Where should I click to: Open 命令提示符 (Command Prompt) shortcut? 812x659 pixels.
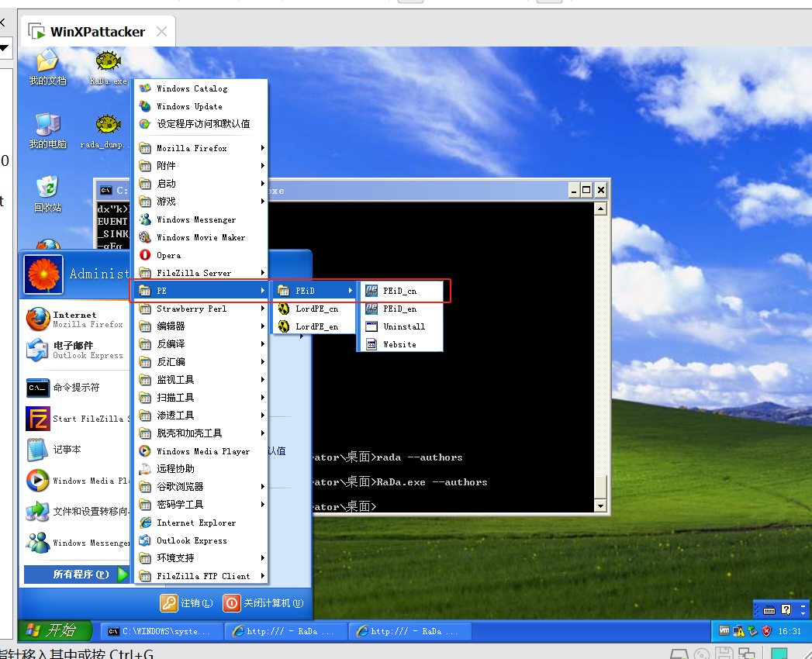click(77, 387)
